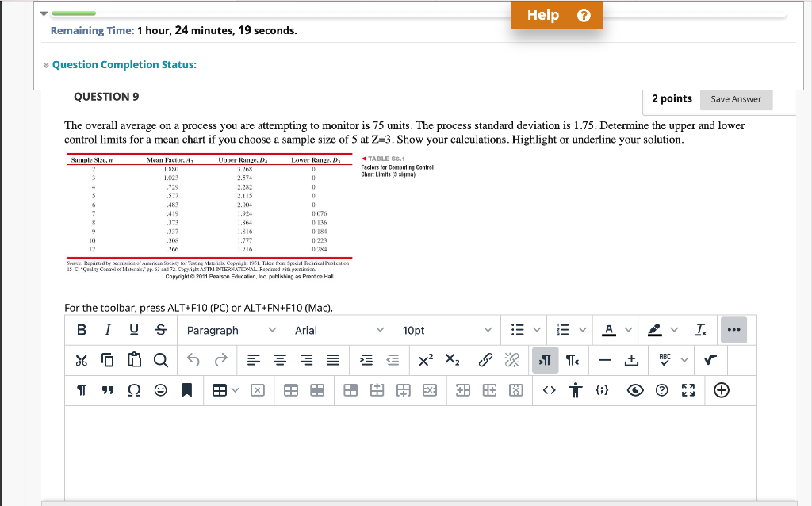
Task: Toggle superscript formatting
Action: [x=426, y=360]
